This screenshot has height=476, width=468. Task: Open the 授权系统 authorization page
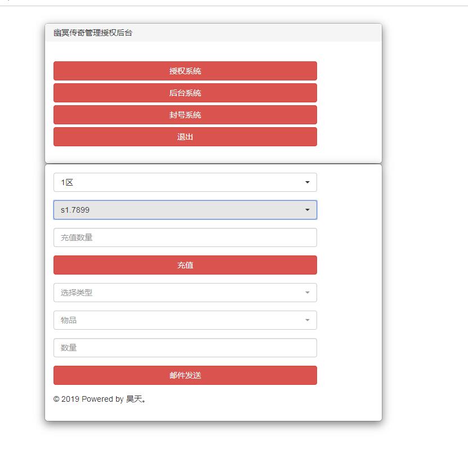coord(185,71)
